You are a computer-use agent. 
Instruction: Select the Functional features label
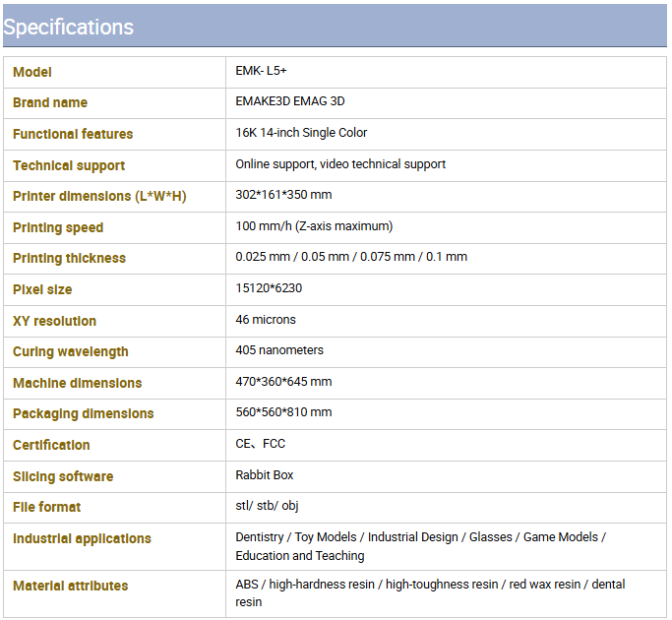(73, 134)
